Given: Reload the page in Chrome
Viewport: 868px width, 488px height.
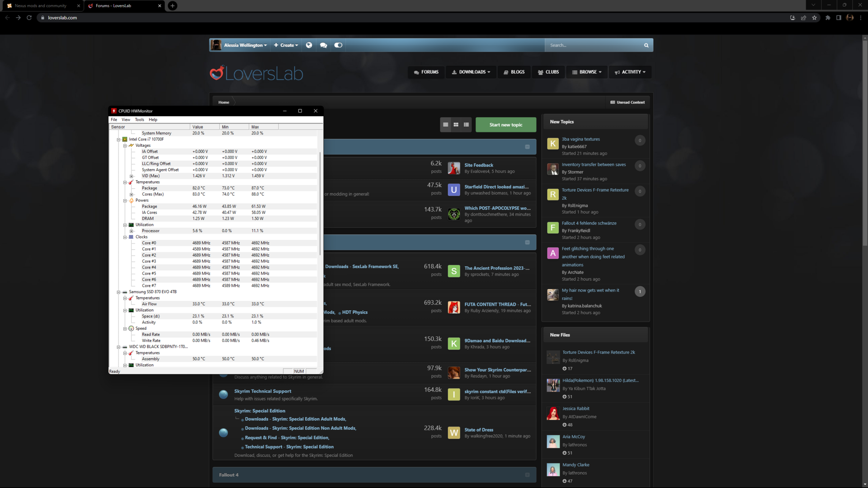Looking at the screenshot, I should pos(29,18).
